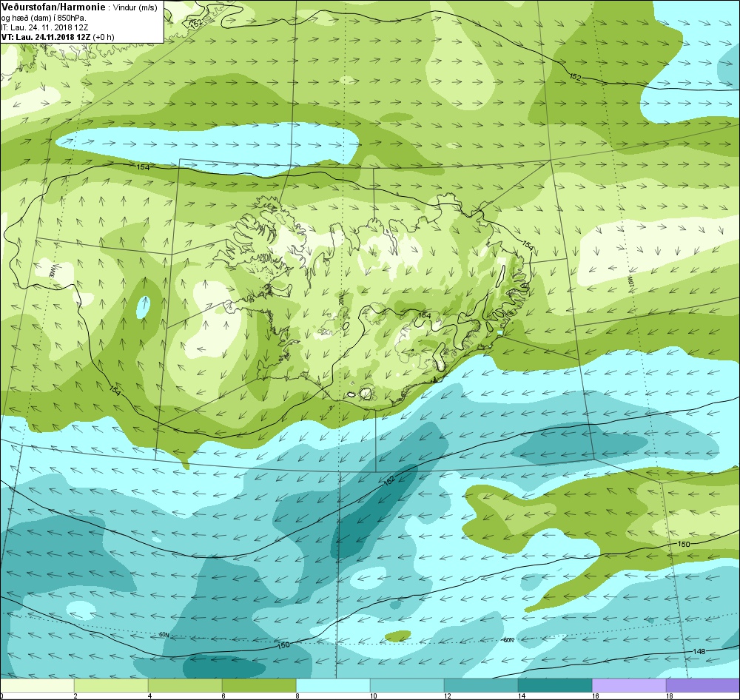Click the legend tick label '16'
This screenshot has height=700, width=740.
(x=595, y=696)
